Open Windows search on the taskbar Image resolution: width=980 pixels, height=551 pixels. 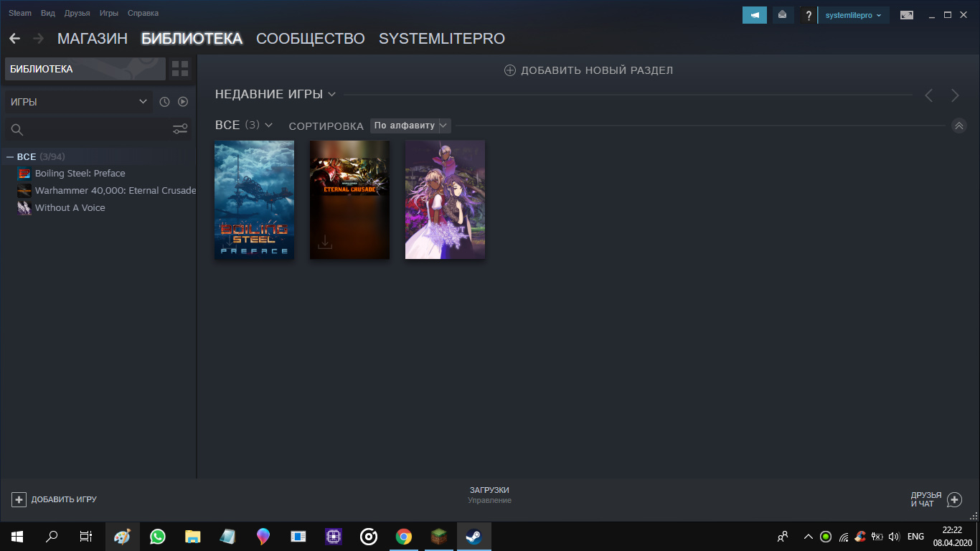(52, 536)
